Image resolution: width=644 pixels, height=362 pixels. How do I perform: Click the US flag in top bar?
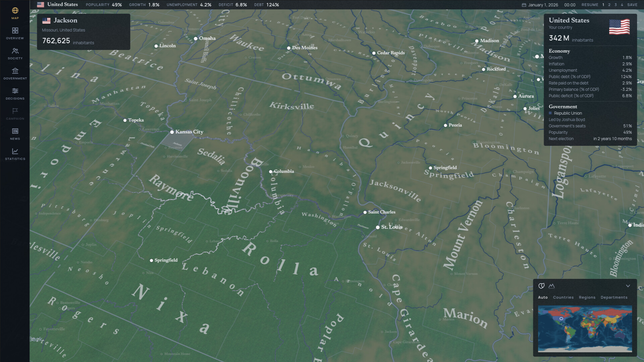pos(41,5)
